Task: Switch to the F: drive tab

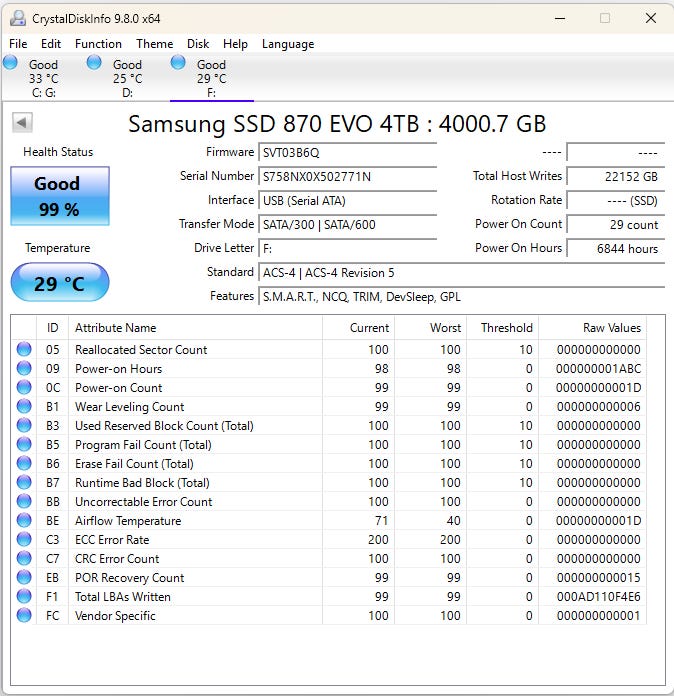Action: (211, 78)
